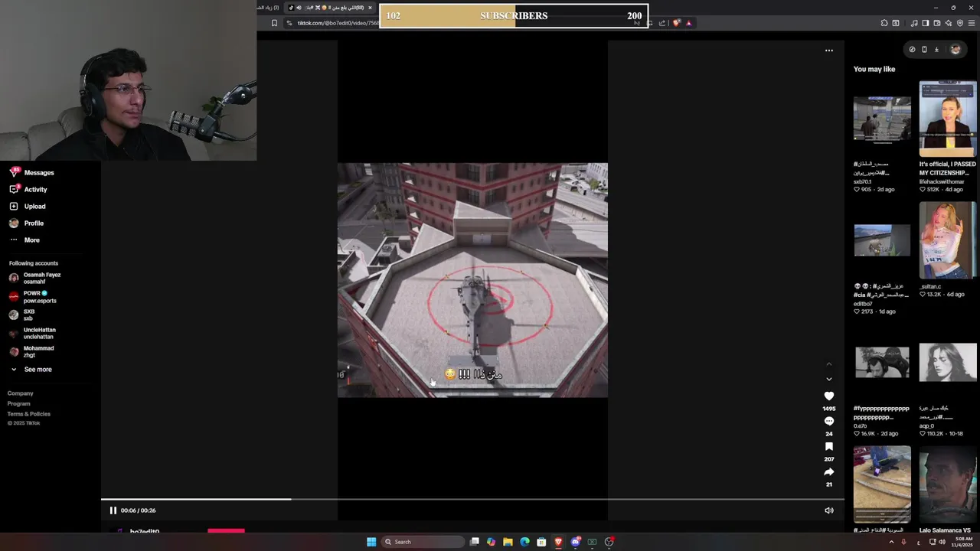
Task: Open the browser extensions puzzle icon
Action: coord(884,23)
